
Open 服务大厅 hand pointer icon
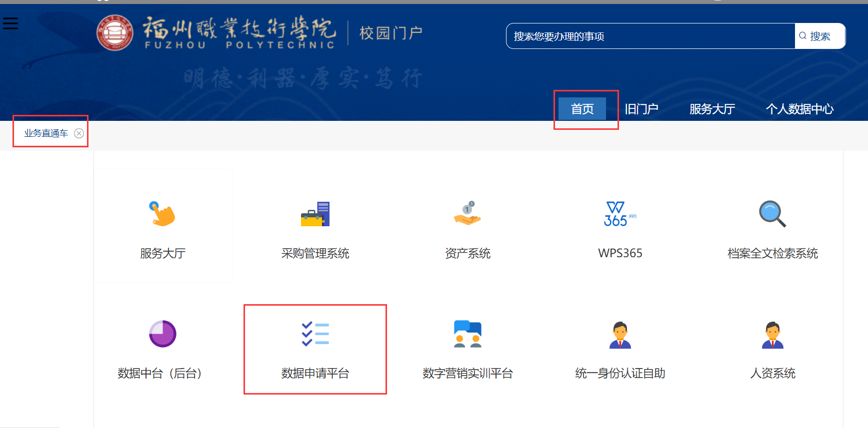pyautogui.click(x=162, y=214)
